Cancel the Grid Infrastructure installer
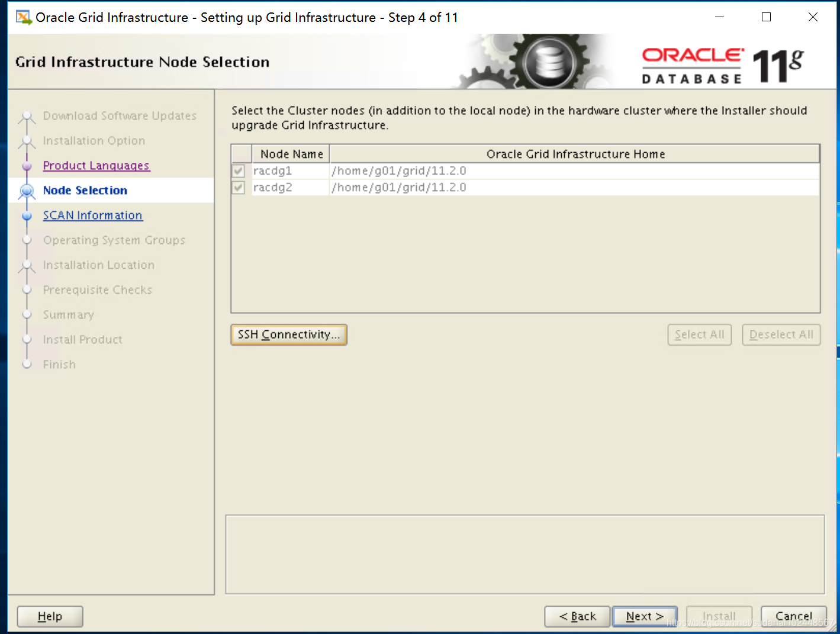 pos(794,616)
